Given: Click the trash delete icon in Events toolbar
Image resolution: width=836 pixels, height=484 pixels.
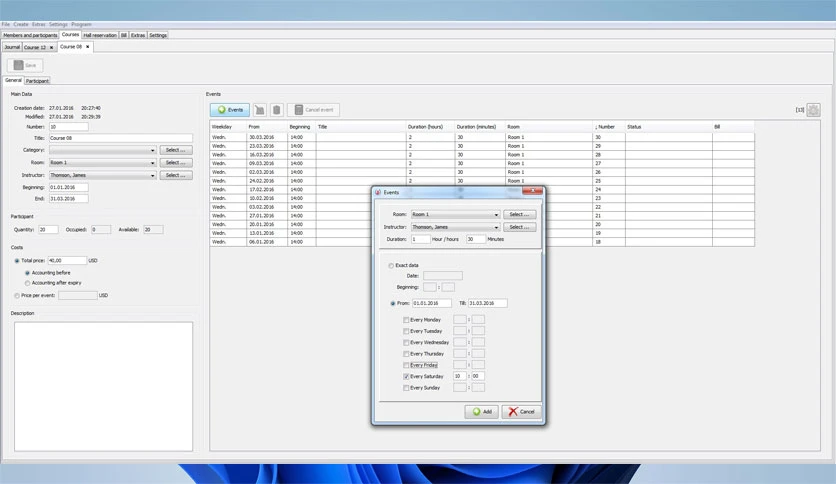Looking at the screenshot, I should 276,110.
